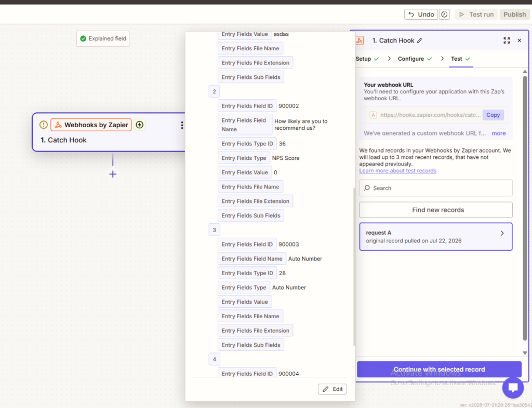
Task: Click Entry Fields Value label with 0
Action: tap(245, 172)
